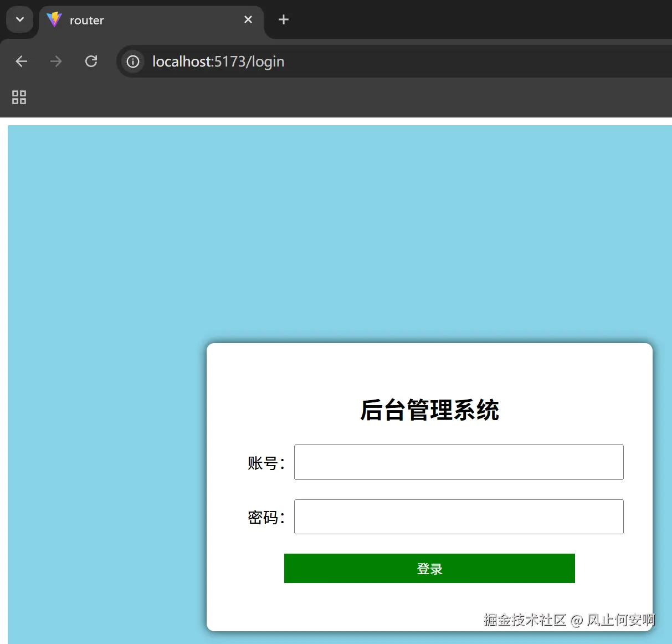Close the router tab

[x=248, y=20]
